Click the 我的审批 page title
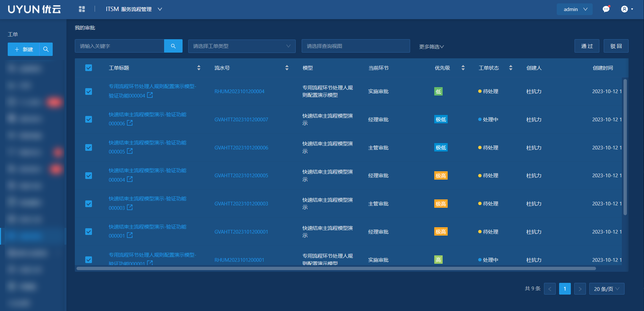Screen dimensions: 644x311 click(85, 28)
